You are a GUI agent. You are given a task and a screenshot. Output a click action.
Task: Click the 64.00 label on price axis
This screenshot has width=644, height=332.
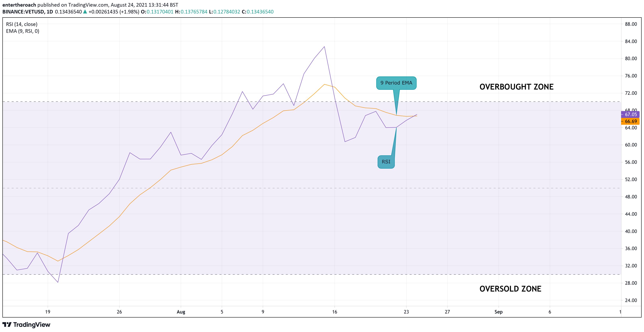(x=631, y=128)
